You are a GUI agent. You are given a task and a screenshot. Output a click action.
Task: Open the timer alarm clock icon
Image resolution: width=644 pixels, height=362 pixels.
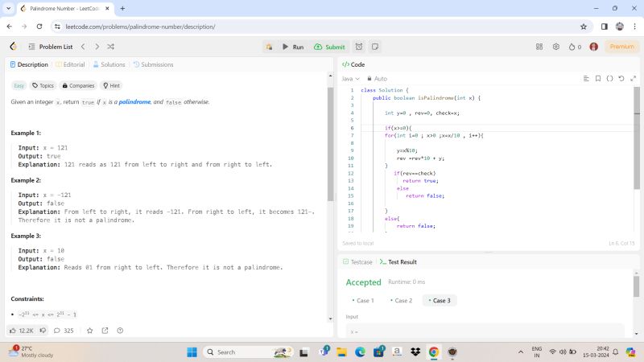coord(359,47)
